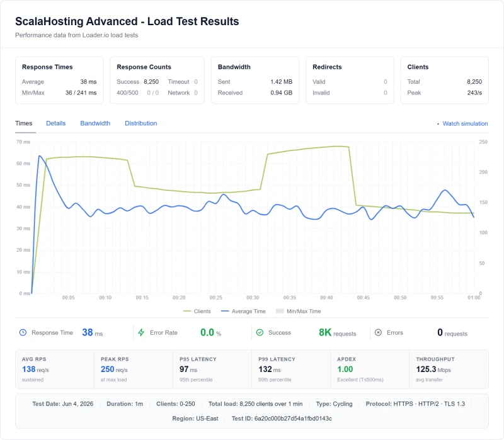Toggle the Clients legend line swatch
The height and width of the screenshot is (440, 504).
(187, 311)
